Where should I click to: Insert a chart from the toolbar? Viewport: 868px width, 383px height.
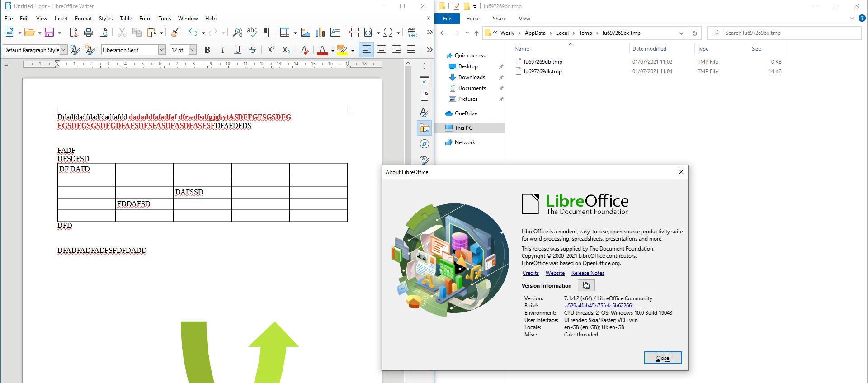pos(321,32)
